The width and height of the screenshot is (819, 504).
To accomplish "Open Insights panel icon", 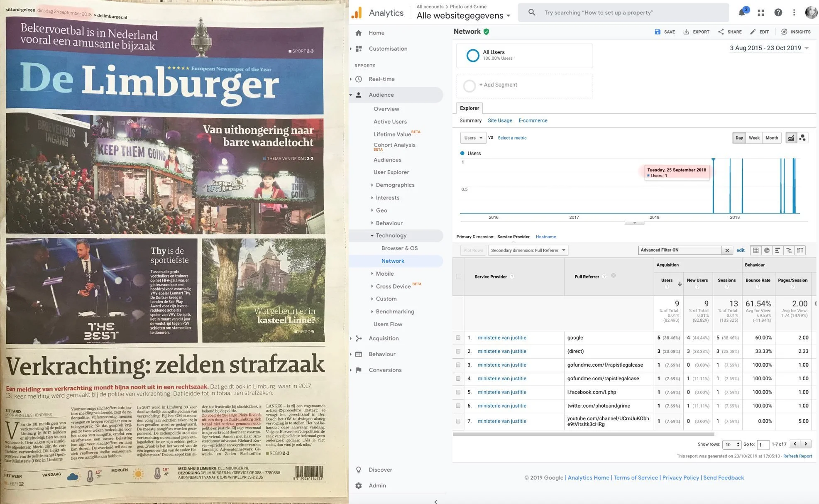I will [784, 32].
